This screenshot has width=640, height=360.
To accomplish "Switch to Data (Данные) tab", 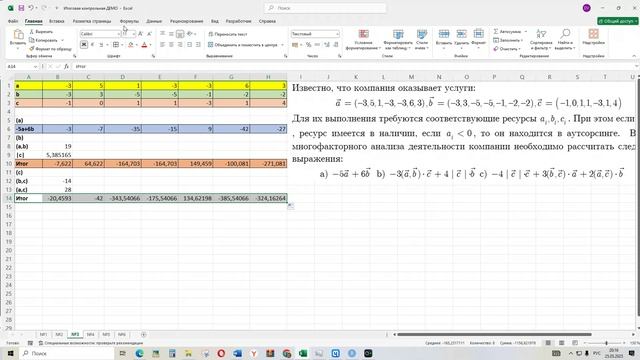I will point(154,21).
